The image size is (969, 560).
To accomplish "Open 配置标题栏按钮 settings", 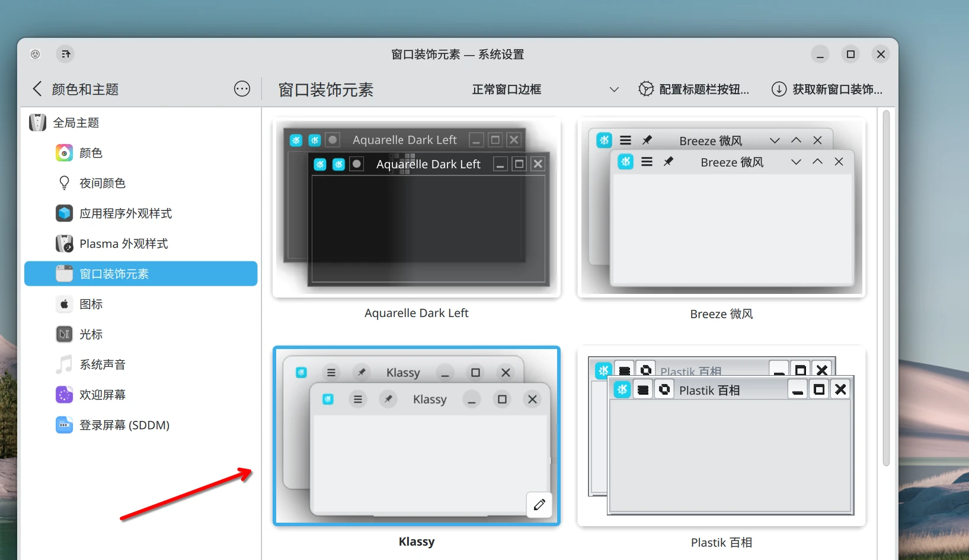I will point(694,89).
